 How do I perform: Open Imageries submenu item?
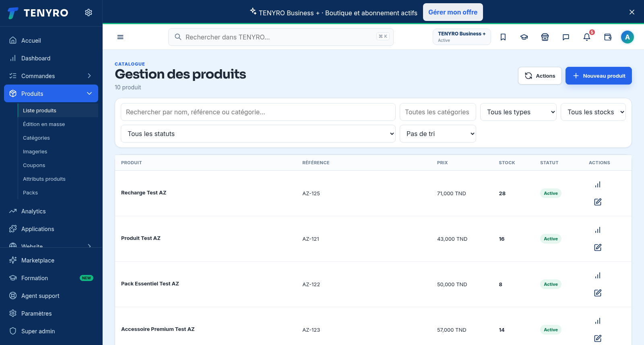click(58, 151)
